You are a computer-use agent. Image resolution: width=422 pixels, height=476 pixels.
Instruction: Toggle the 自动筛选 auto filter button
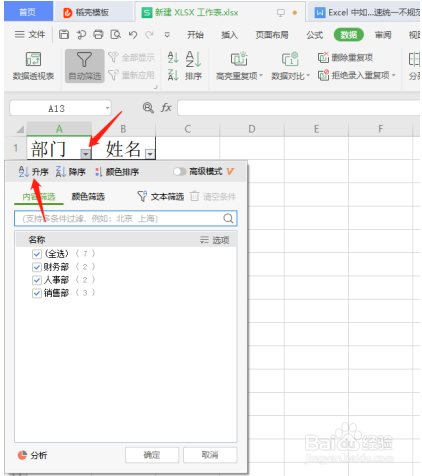pos(85,66)
